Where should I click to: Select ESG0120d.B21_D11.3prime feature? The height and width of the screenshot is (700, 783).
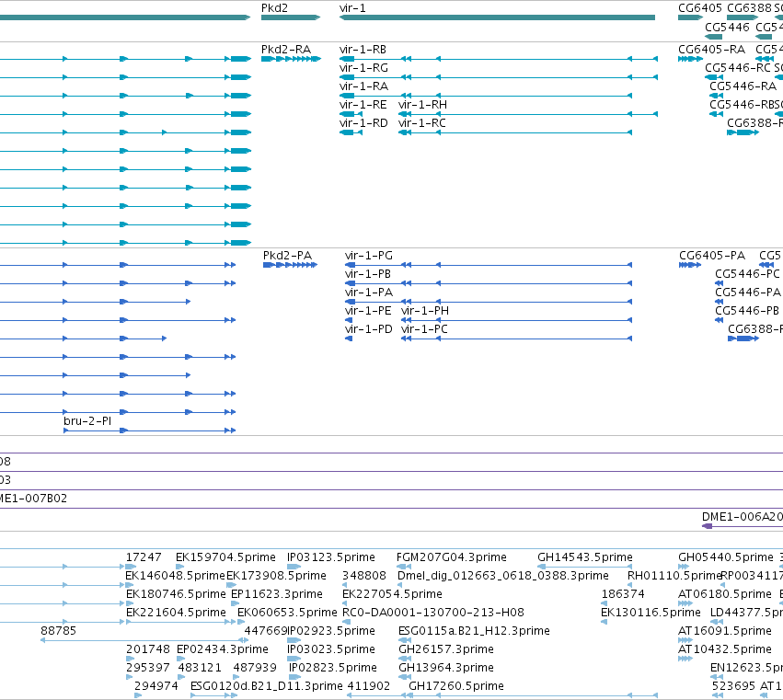coord(267,687)
